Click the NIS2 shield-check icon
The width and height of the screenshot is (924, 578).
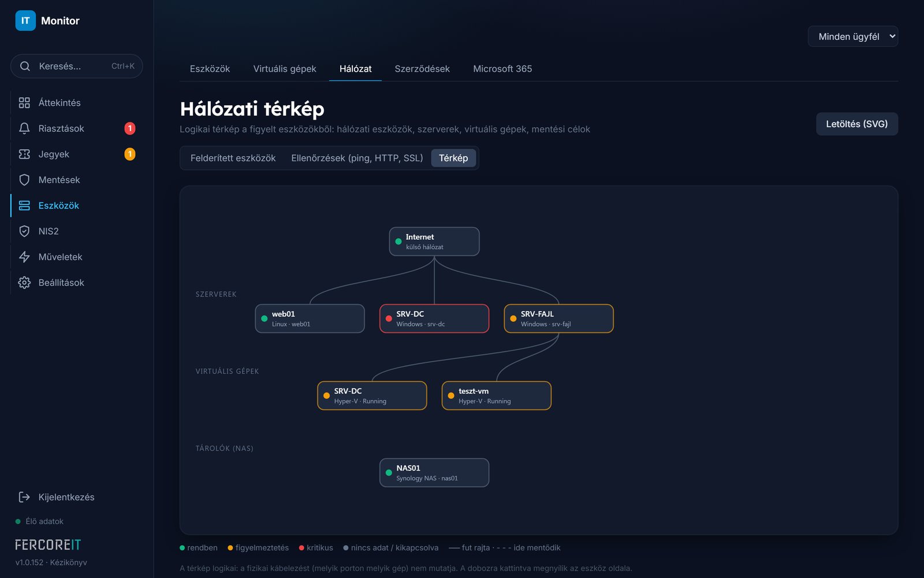24,231
